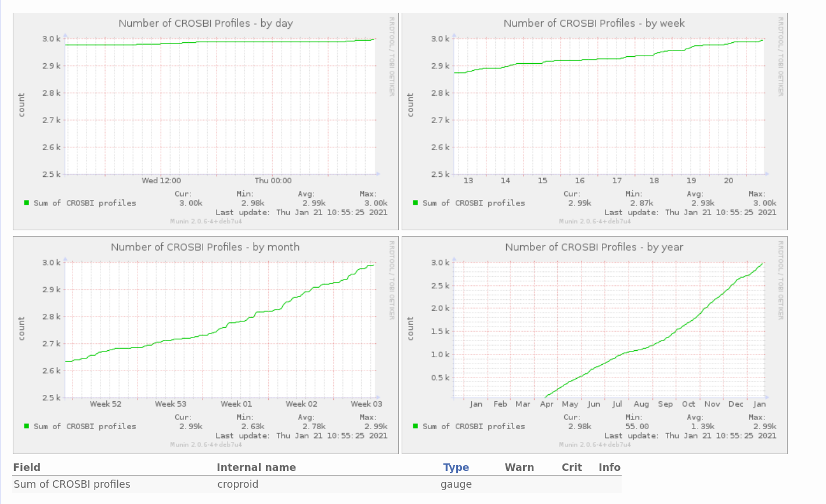Click the green legend square in the by day graph

[27, 202]
